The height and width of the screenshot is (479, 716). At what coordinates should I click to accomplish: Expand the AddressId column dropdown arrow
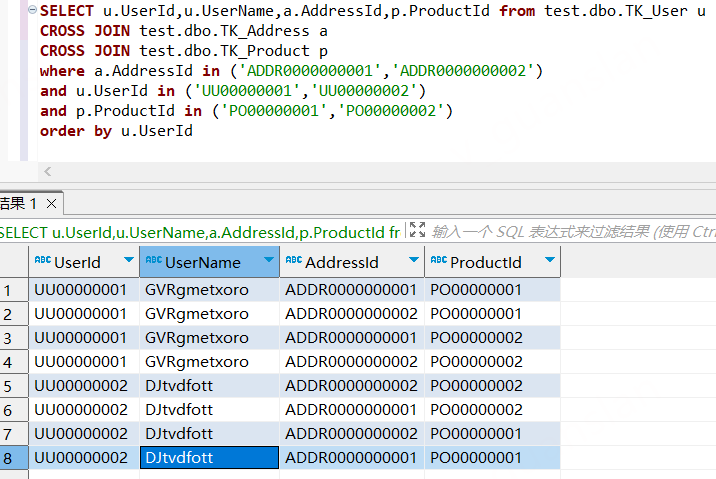(413, 261)
